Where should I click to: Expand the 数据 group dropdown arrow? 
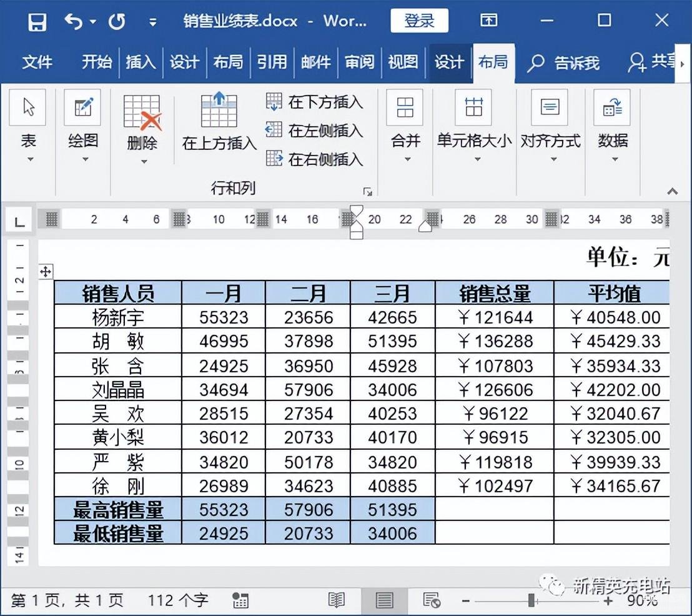(615, 159)
